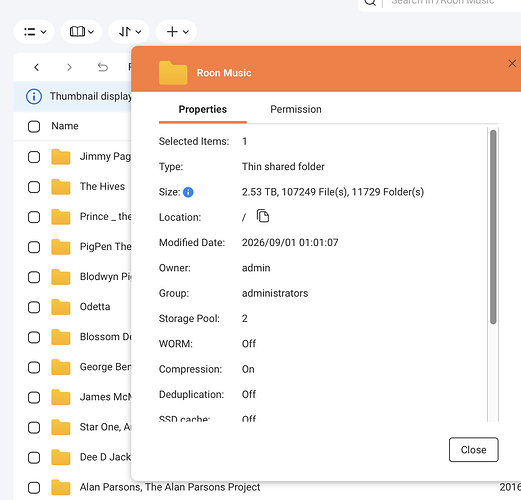The image size is (521, 500).
Task: Click the Blodwyn Pig folder icon
Action: coord(61,277)
